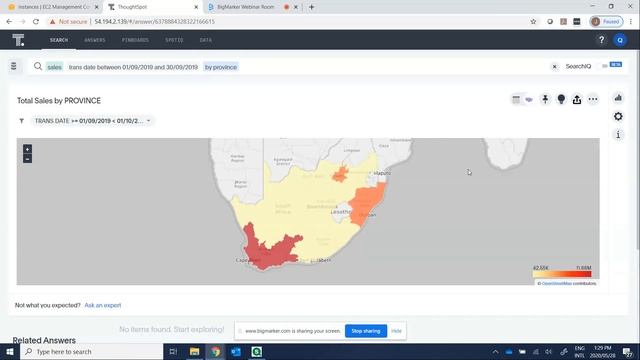
Task: Open the data sources panel icon
Action: point(13,66)
